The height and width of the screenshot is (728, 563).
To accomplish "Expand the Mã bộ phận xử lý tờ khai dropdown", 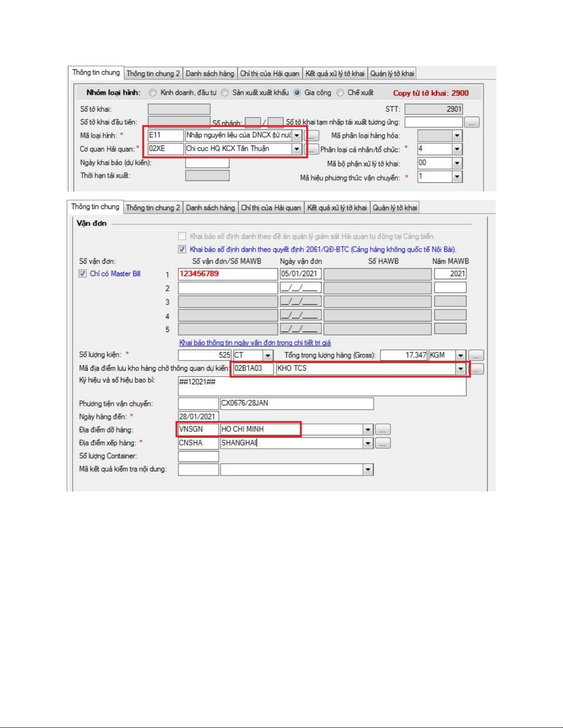I will (x=457, y=164).
